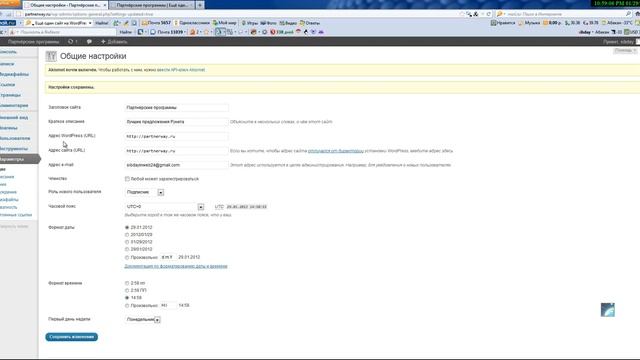The height and width of the screenshot is (360, 640).
Task: Open 'Одноклассники' toolbar shortcut
Action: coord(192,23)
